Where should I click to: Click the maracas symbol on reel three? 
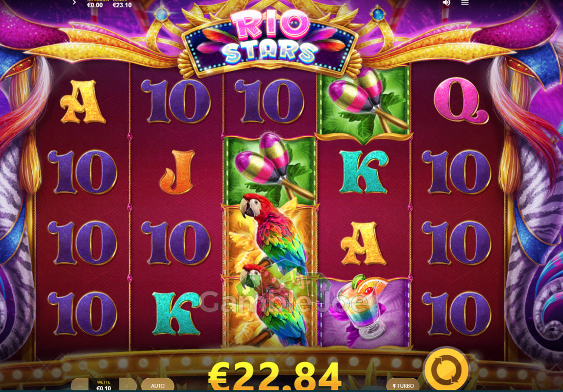[x=270, y=170]
